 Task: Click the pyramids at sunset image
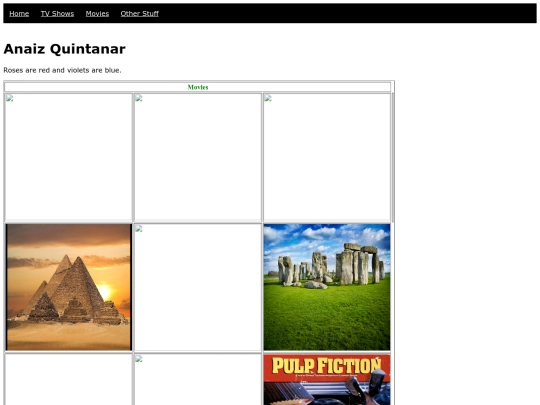(x=69, y=287)
